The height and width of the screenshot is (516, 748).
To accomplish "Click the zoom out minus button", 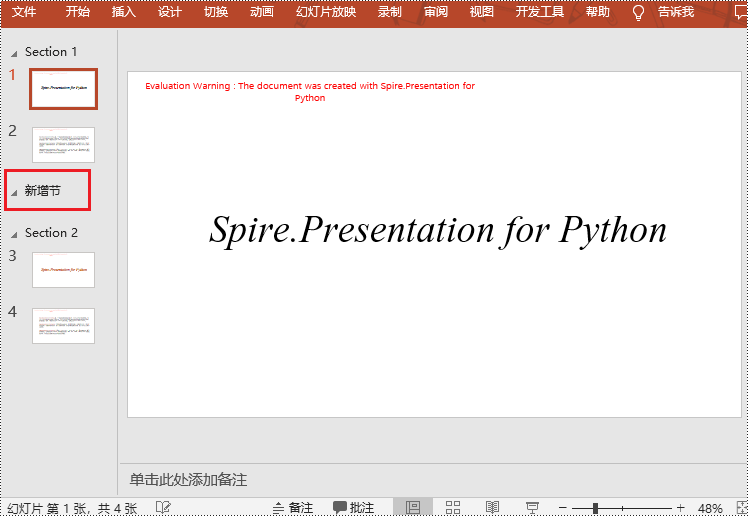I will click(562, 508).
